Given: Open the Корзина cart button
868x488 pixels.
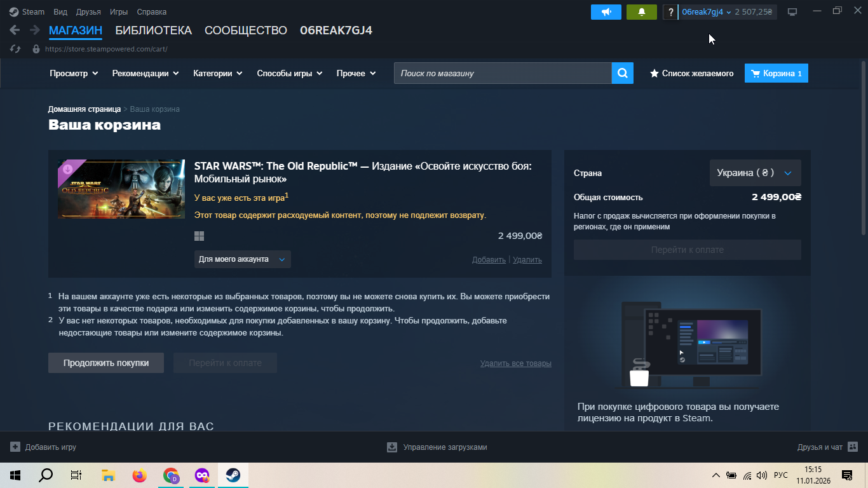Looking at the screenshot, I should click(776, 73).
